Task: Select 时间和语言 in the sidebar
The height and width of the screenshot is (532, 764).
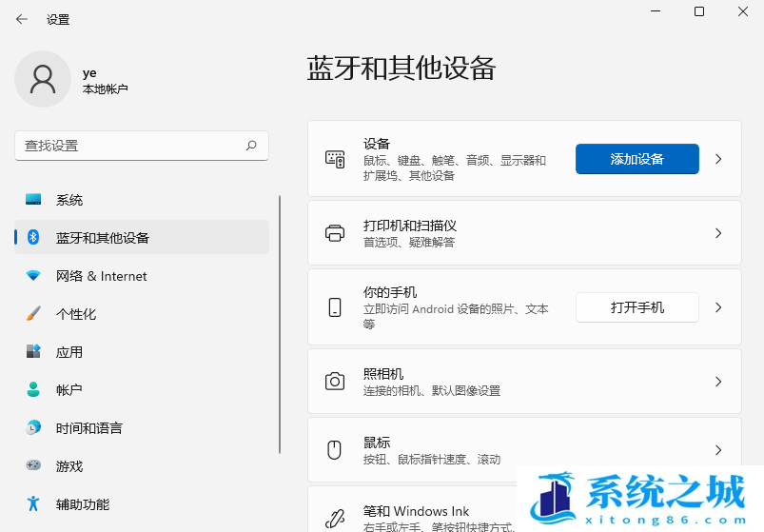Action: click(88, 428)
